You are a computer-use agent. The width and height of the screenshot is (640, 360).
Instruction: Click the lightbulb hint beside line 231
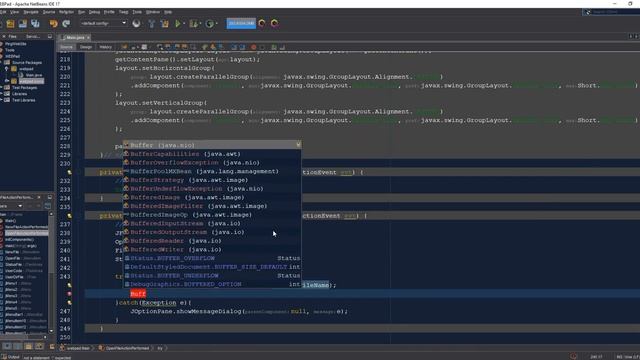click(x=69, y=172)
